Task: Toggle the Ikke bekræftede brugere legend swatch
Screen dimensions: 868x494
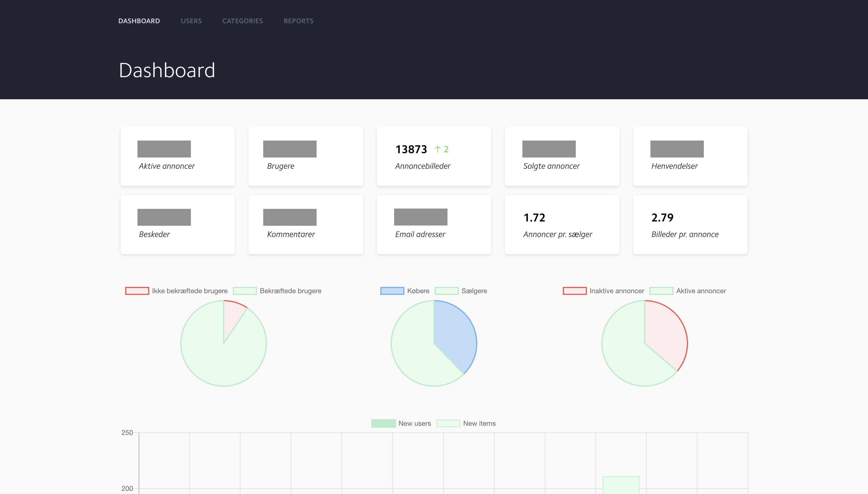Action: coord(137,291)
